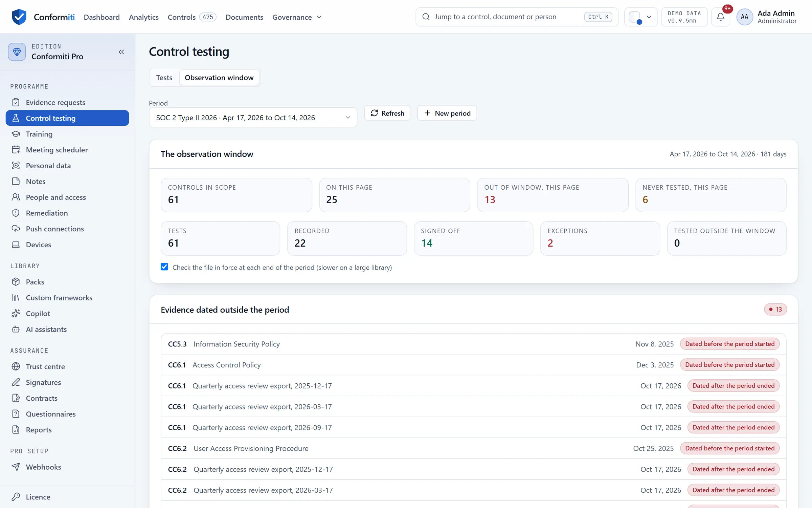Create a New period
The height and width of the screenshot is (508, 812).
pos(447,113)
